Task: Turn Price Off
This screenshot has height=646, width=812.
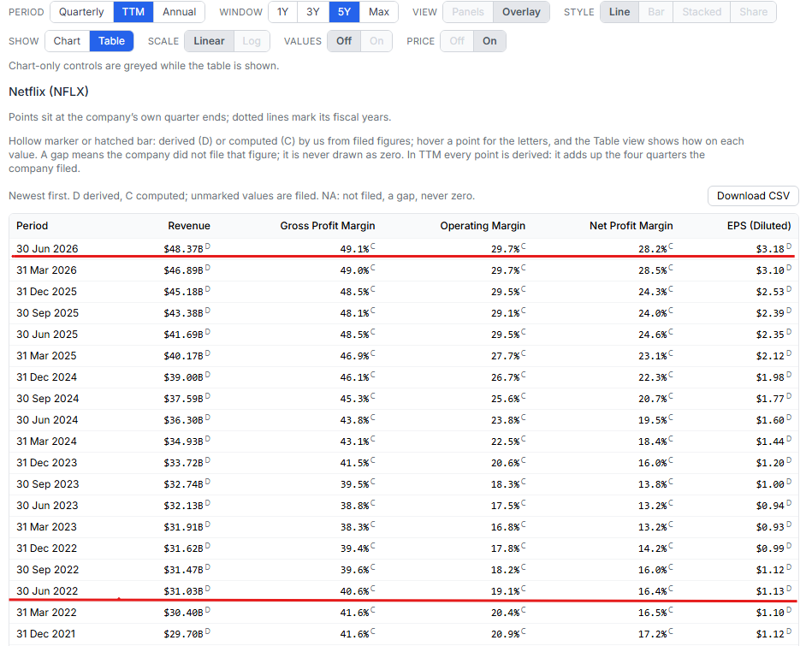Action: tap(457, 41)
